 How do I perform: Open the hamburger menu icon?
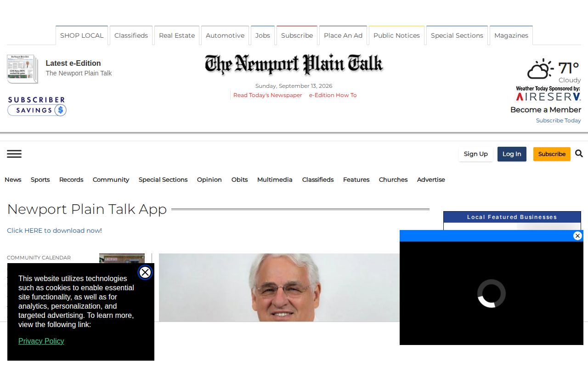14,154
